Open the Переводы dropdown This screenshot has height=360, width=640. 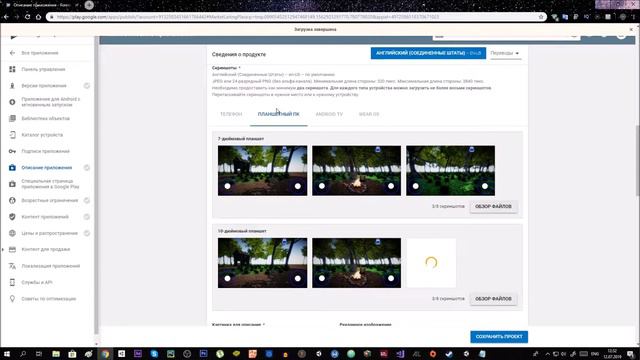pyautogui.click(x=505, y=53)
